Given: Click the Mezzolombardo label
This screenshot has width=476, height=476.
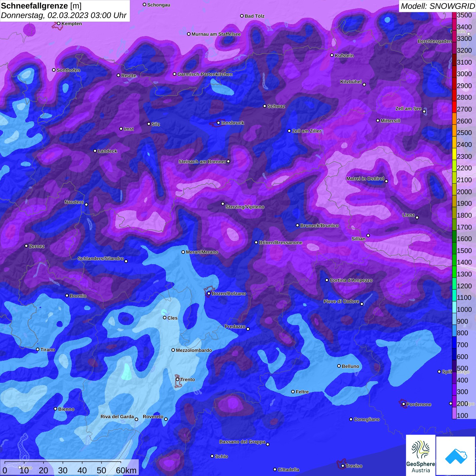Looking at the screenshot, I should pyautogui.click(x=194, y=350).
